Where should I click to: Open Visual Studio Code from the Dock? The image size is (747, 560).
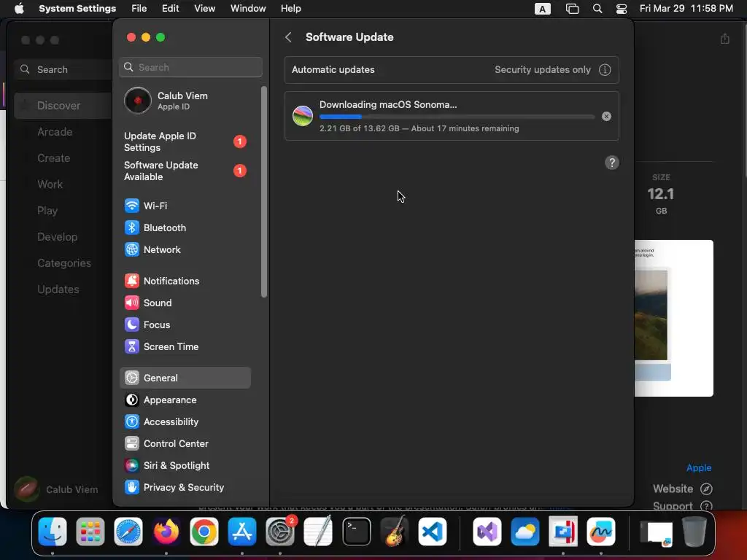click(433, 532)
